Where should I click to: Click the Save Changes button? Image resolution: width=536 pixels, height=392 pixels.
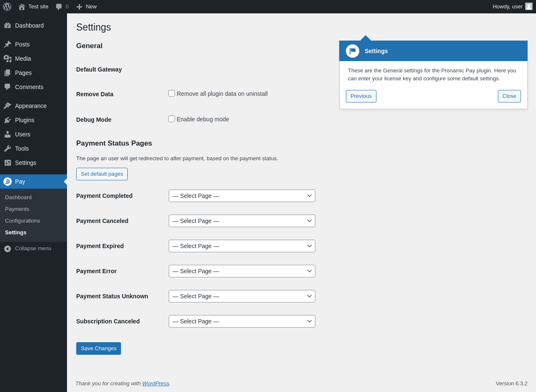98,348
